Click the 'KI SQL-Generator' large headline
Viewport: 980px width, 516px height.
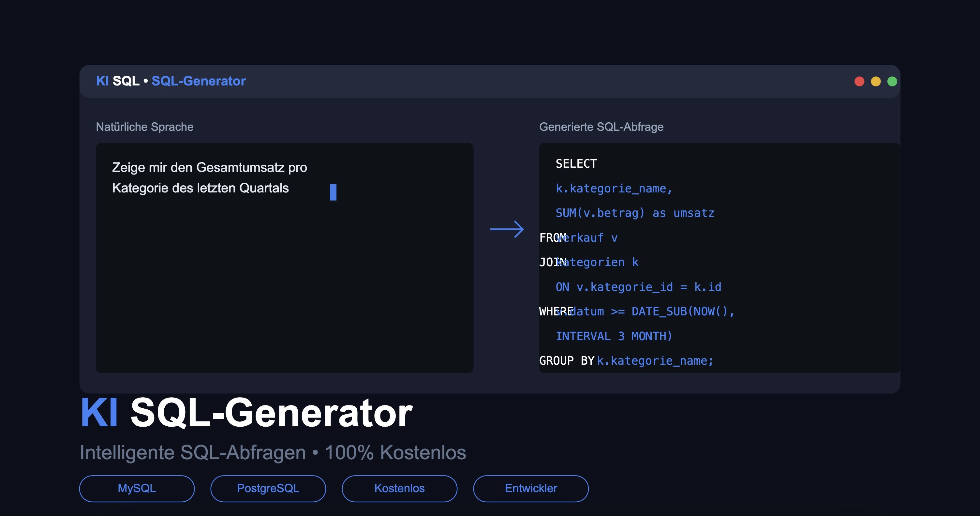click(246, 413)
